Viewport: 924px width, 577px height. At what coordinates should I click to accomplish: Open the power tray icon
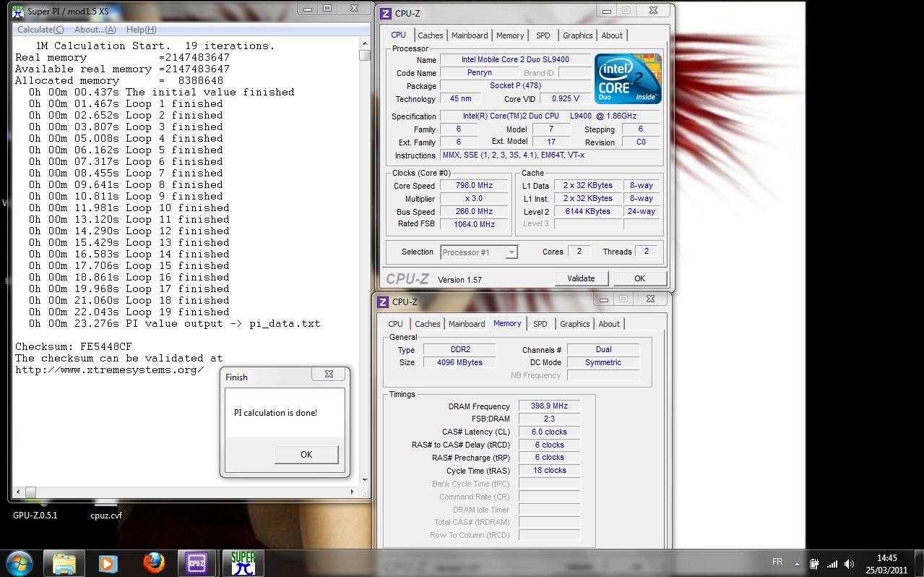814,564
